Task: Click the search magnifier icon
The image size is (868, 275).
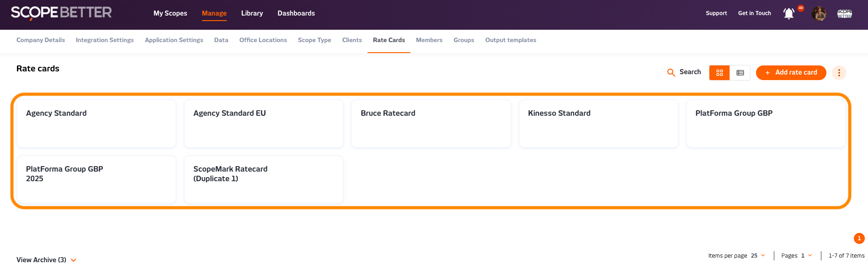Action: [671, 72]
